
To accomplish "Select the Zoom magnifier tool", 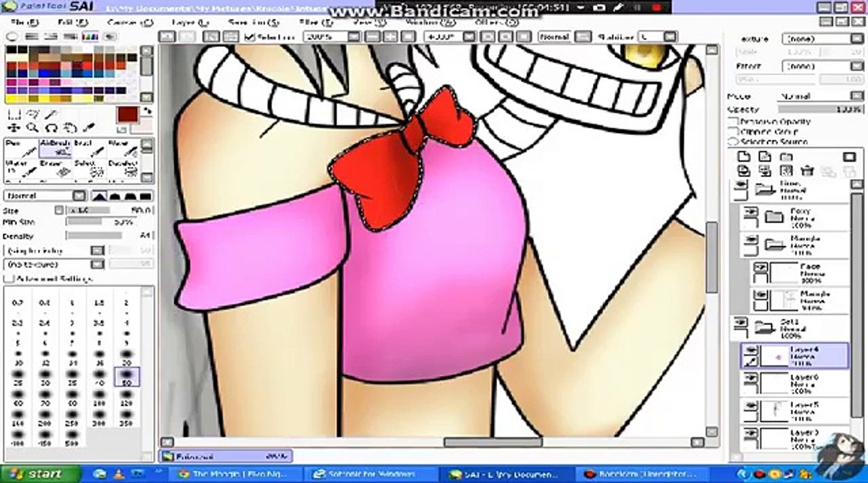I will click(32, 127).
